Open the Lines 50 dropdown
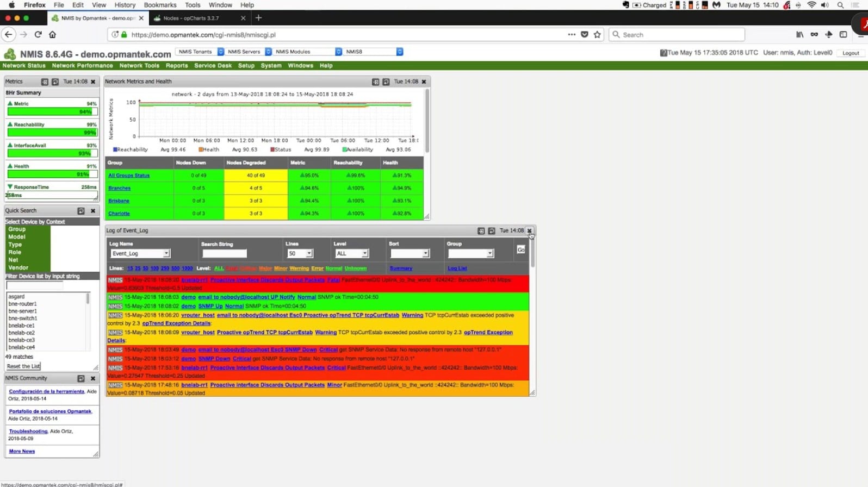Image resolution: width=868 pixels, height=487 pixels. point(300,253)
